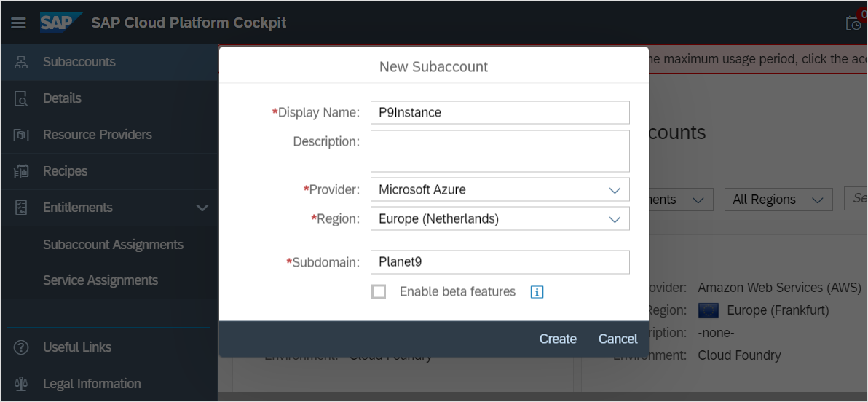Click the Details sidebar icon
The image size is (868, 402).
21,98
